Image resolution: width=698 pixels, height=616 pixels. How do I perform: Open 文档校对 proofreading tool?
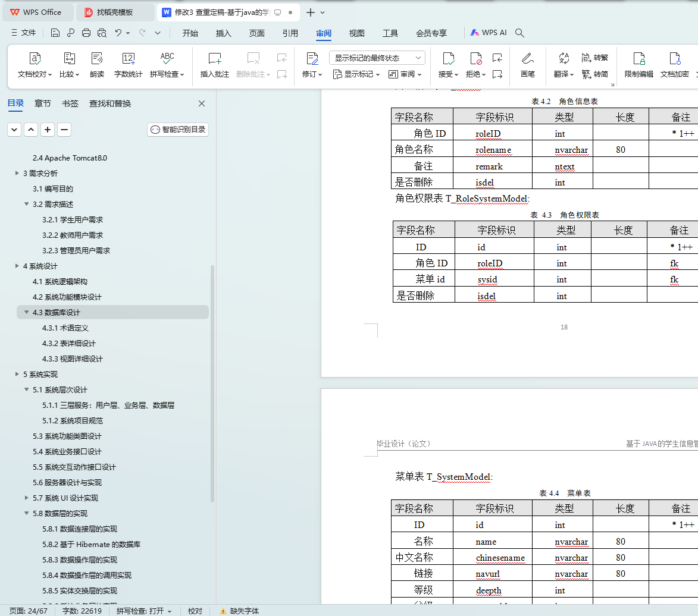click(x=35, y=65)
